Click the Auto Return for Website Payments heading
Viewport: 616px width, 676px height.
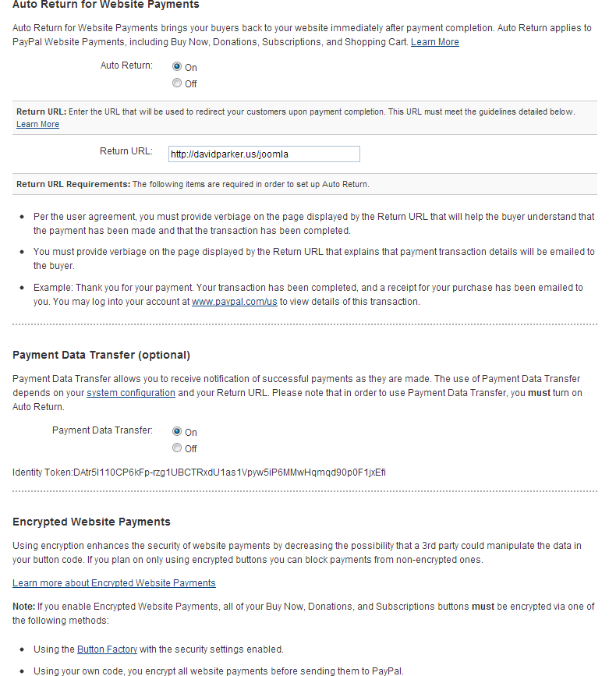(106, 5)
